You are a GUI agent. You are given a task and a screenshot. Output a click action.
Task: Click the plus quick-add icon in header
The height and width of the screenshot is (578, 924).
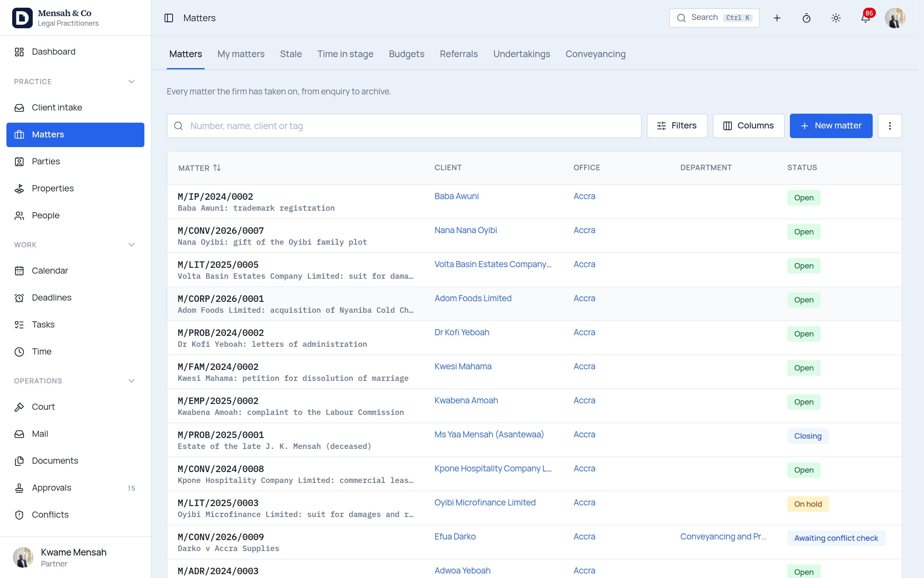point(777,18)
